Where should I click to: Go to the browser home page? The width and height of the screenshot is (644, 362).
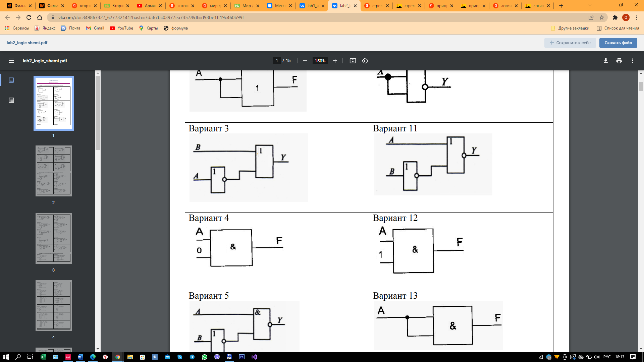[40, 17]
